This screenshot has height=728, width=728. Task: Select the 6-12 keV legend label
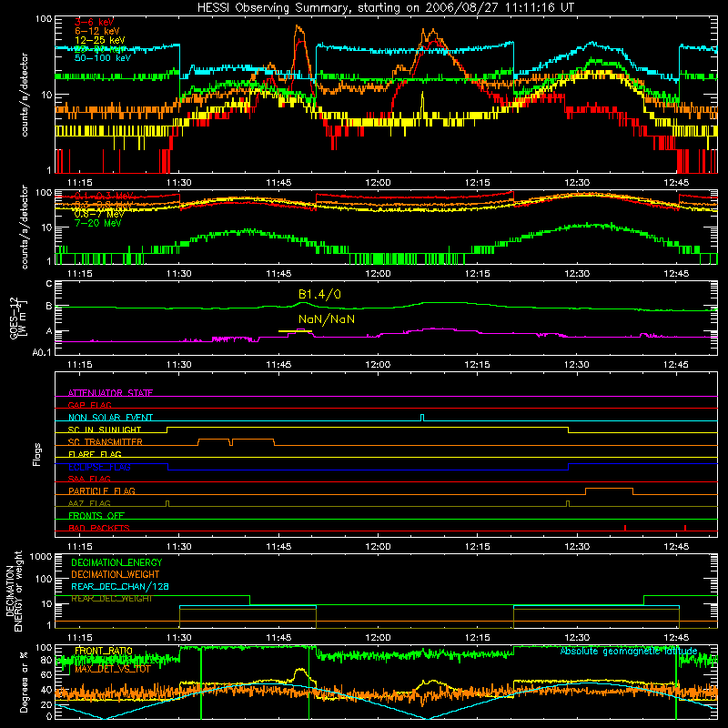pyautogui.click(x=97, y=31)
